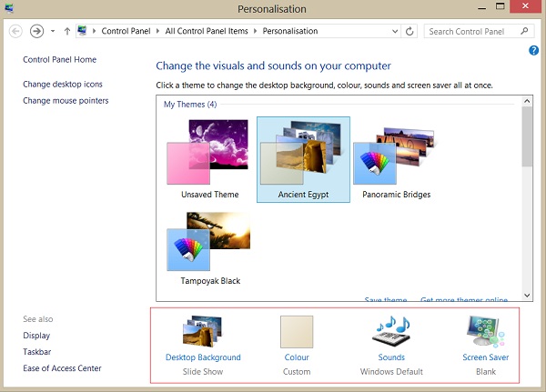Click the Forward navigation arrow
Screen dimensions: 546x392
(x=36, y=31)
